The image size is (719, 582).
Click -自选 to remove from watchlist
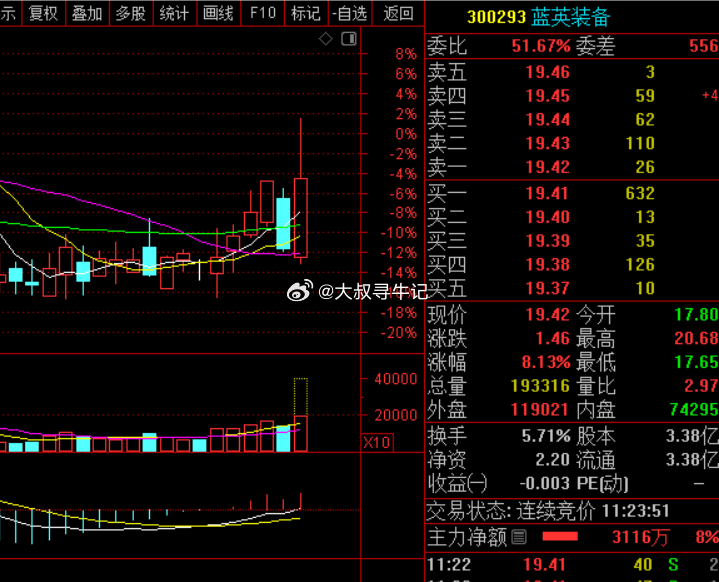pyautogui.click(x=350, y=13)
